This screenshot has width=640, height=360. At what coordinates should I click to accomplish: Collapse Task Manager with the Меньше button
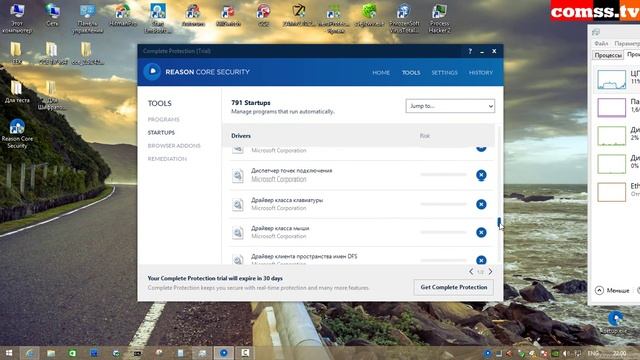(612, 290)
